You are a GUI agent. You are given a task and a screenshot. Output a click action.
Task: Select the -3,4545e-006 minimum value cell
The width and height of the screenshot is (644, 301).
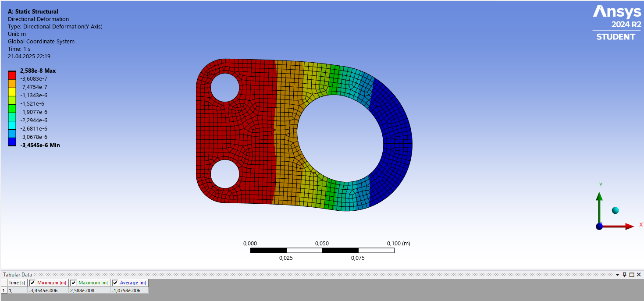click(x=48, y=290)
